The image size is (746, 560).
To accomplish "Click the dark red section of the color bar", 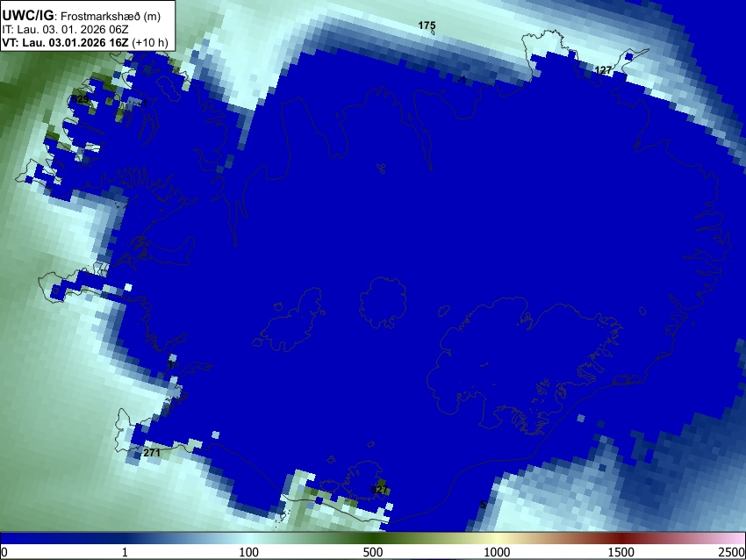I will click(x=621, y=538).
